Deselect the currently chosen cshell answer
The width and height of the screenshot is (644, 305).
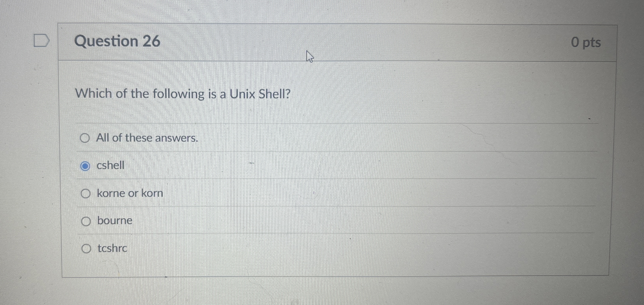(86, 165)
